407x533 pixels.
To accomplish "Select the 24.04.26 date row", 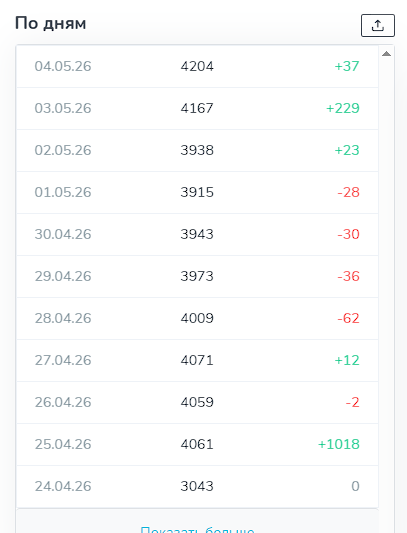I will tap(197, 486).
